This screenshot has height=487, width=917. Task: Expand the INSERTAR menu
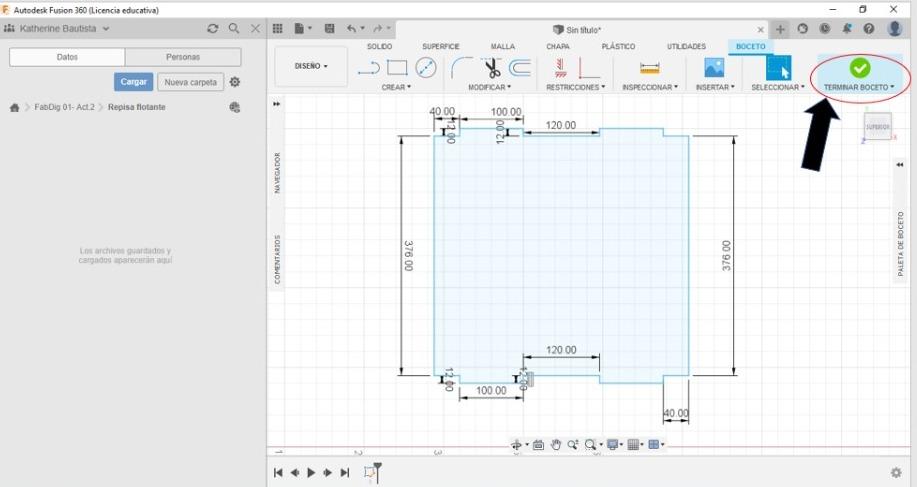click(715, 87)
